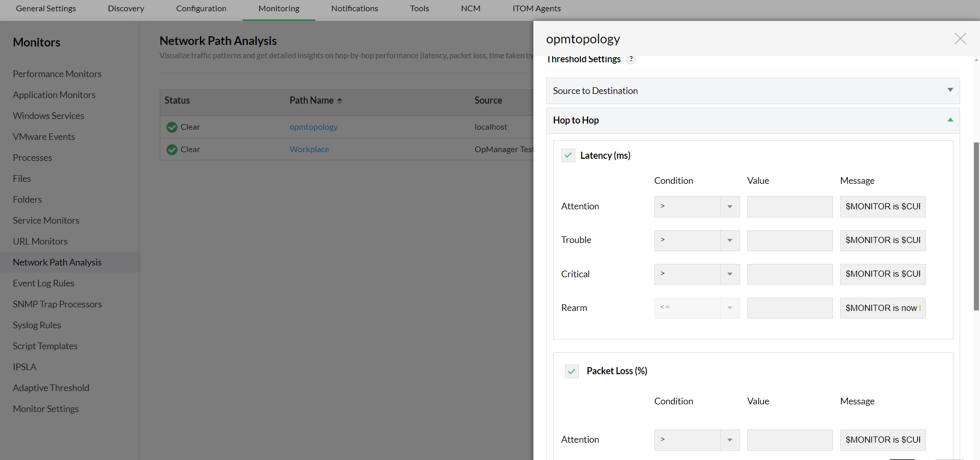
Task: Open Latency Trouble condition dropdown
Action: click(x=729, y=240)
